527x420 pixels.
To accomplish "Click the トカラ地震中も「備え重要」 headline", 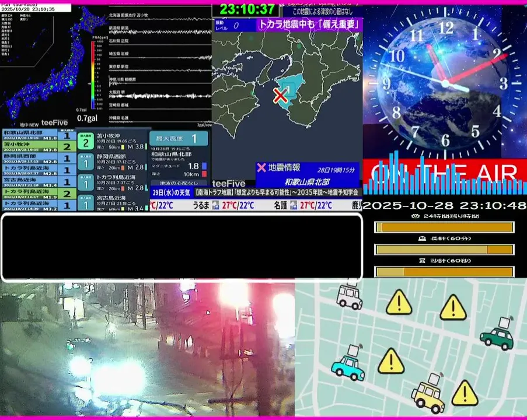I will [x=309, y=24].
